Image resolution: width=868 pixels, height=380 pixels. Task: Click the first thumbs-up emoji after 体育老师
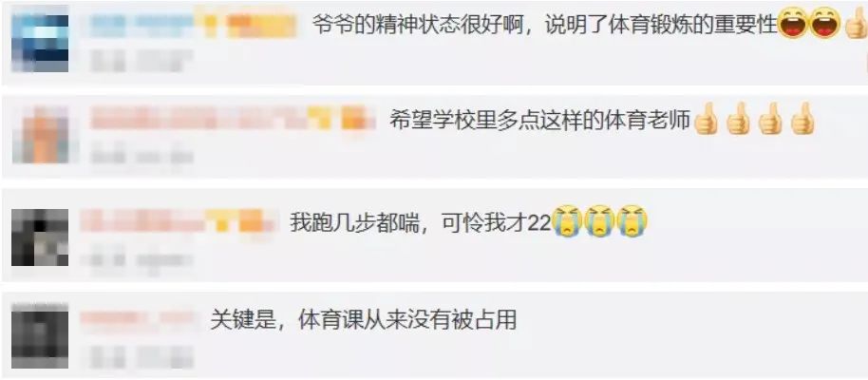pos(706,119)
